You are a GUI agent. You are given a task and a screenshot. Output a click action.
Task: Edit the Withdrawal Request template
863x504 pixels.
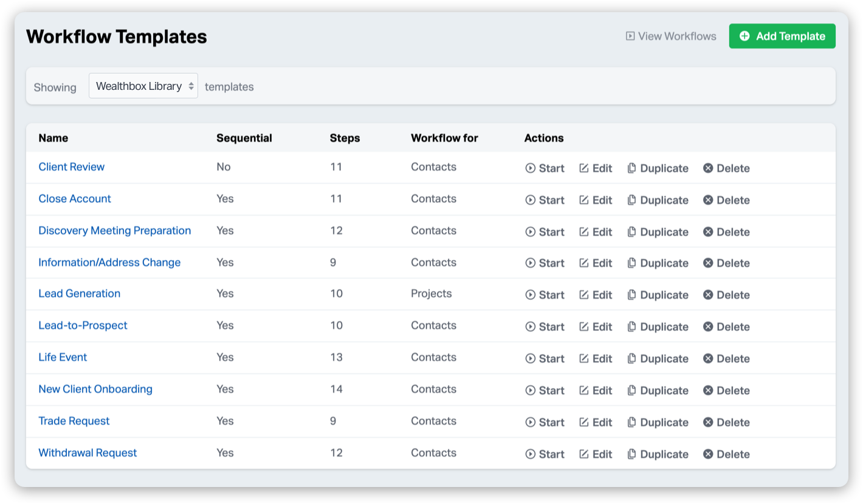(x=596, y=454)
